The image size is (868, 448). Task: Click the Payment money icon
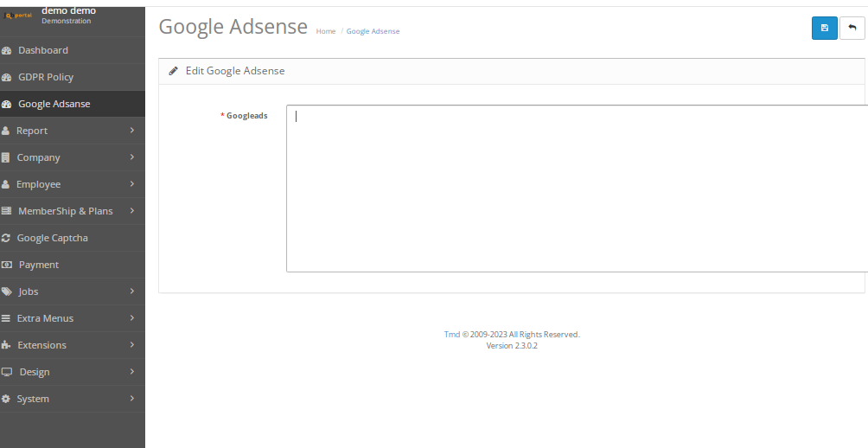pos(7,266)
